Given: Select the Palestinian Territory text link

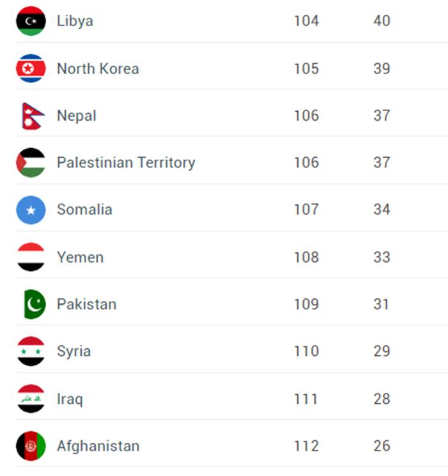Looking at the screenshot, I should [126, 163].
